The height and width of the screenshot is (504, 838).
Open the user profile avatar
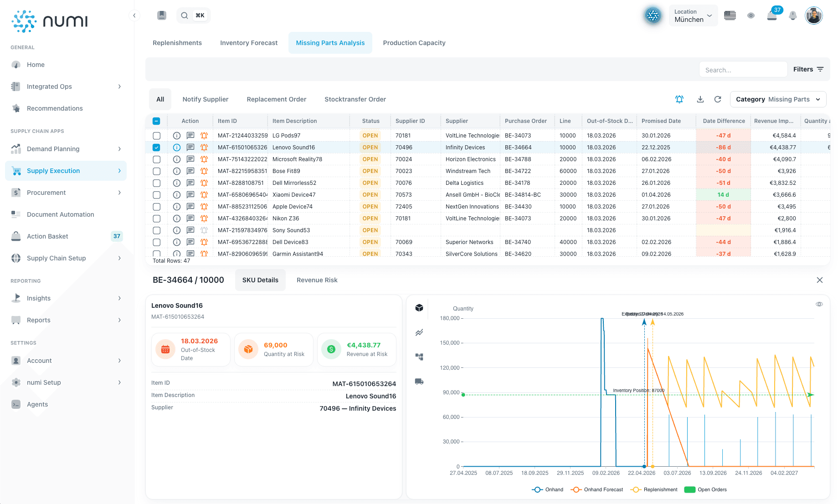[x=813, y=15]
